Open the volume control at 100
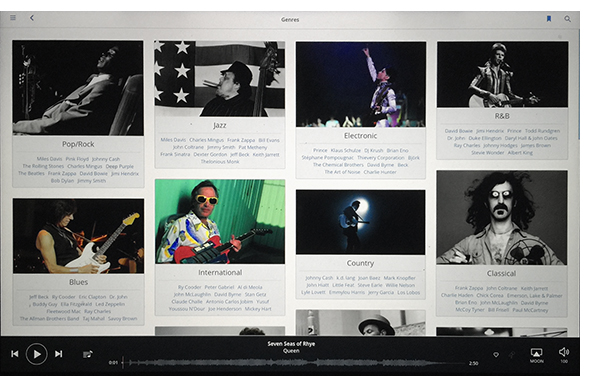This screenshot has width=600, height=388. click(564, 355)
